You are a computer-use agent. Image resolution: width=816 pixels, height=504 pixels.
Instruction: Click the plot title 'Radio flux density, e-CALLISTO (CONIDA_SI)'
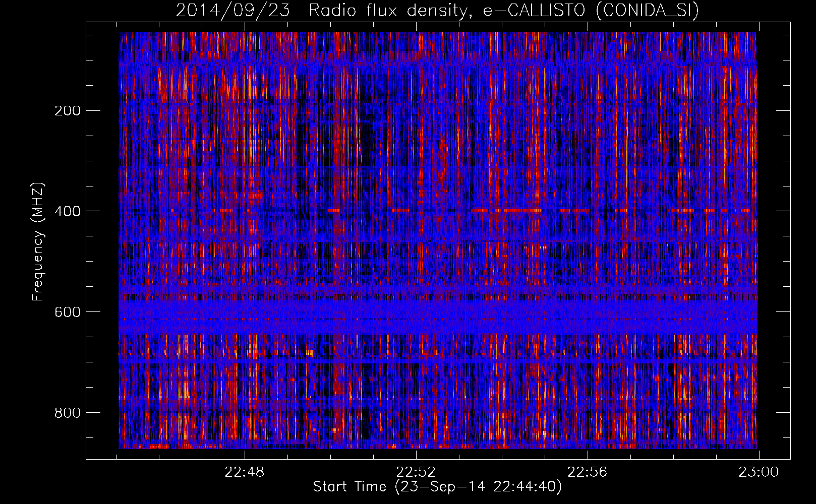click(504, 11)
